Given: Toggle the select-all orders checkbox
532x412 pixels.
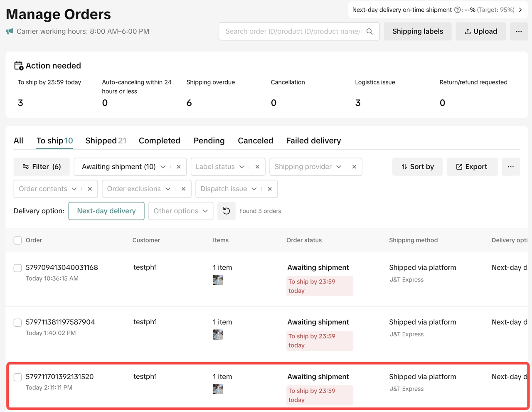Looking at the screenshot, I should coord(18,240).
